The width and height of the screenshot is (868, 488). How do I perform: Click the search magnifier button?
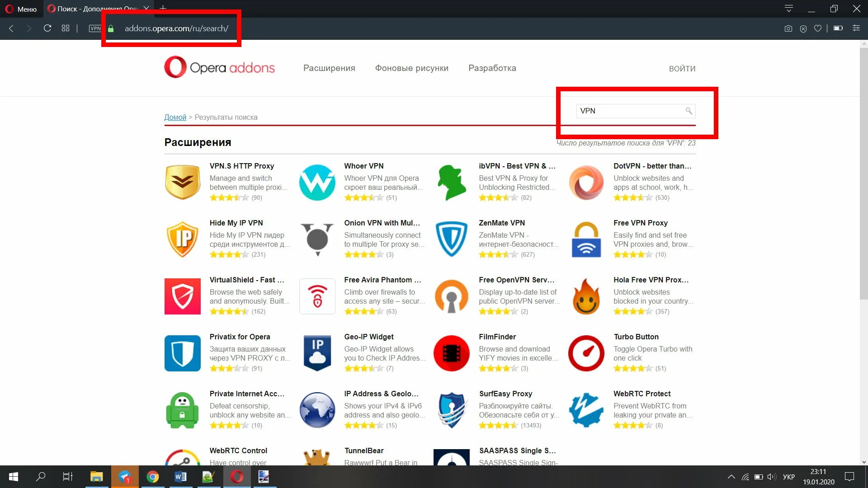pos(689,110)
